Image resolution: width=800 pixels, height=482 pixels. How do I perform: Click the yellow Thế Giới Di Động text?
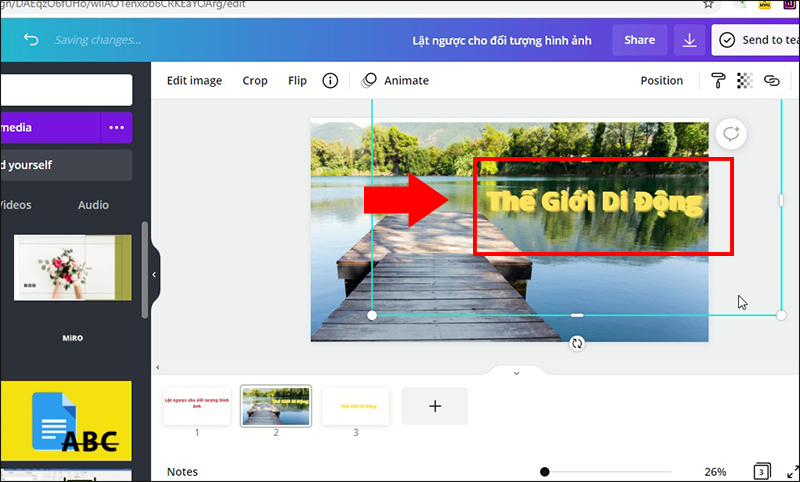(594, 202)
